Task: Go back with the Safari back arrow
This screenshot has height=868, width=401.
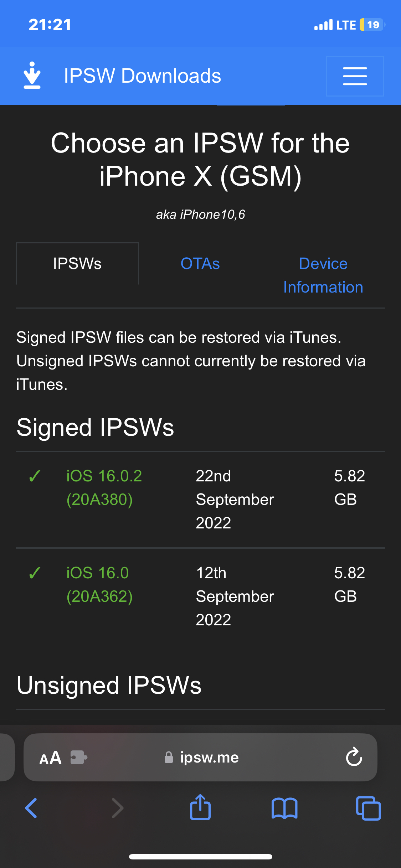Action: tap(31, 808)
